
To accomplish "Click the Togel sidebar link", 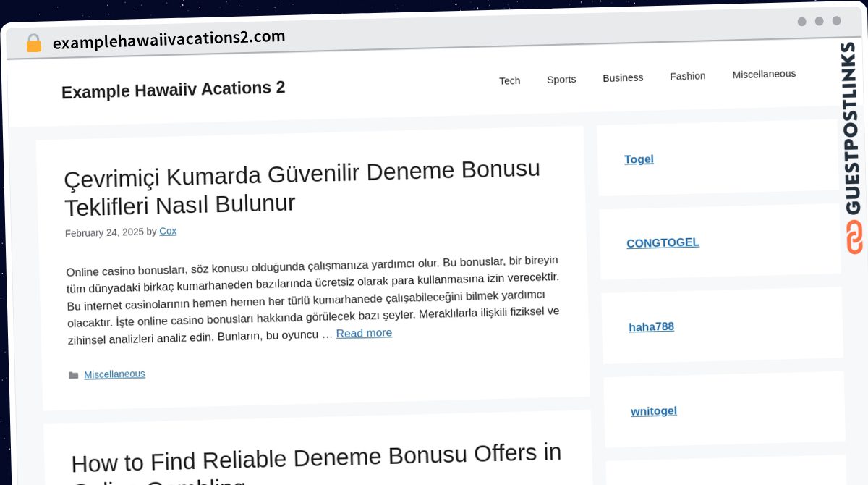I will point(639,159).
